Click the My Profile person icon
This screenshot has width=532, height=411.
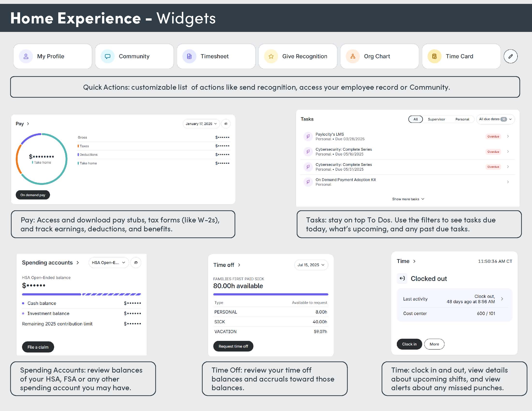[x=26, y=56]
